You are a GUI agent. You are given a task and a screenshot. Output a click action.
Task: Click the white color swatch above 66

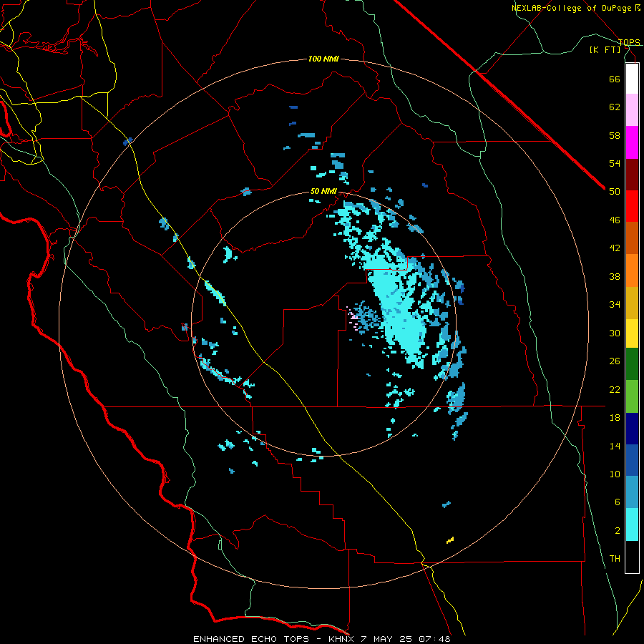point(632,79)
